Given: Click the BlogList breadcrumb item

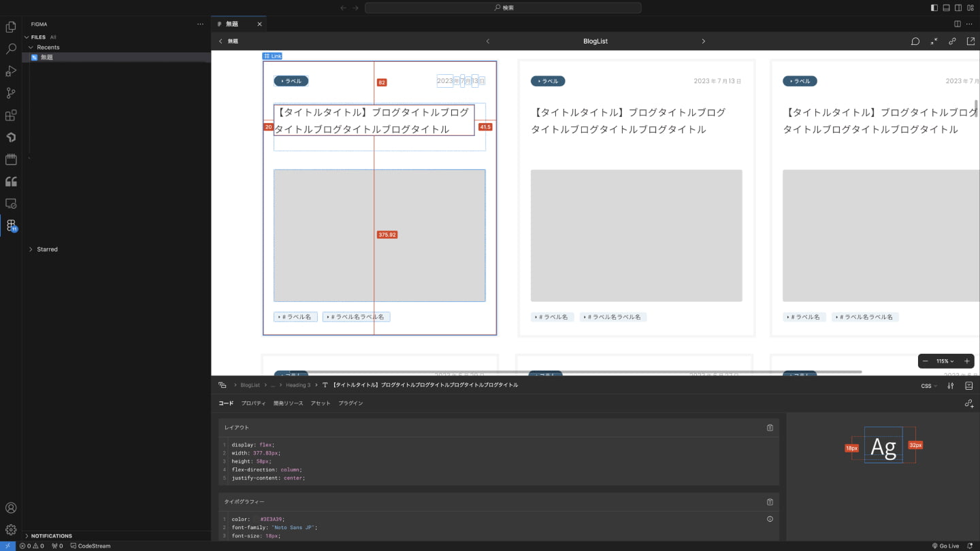Looking at the screenshot, I should pyautogui.click(x=250, y=385).
